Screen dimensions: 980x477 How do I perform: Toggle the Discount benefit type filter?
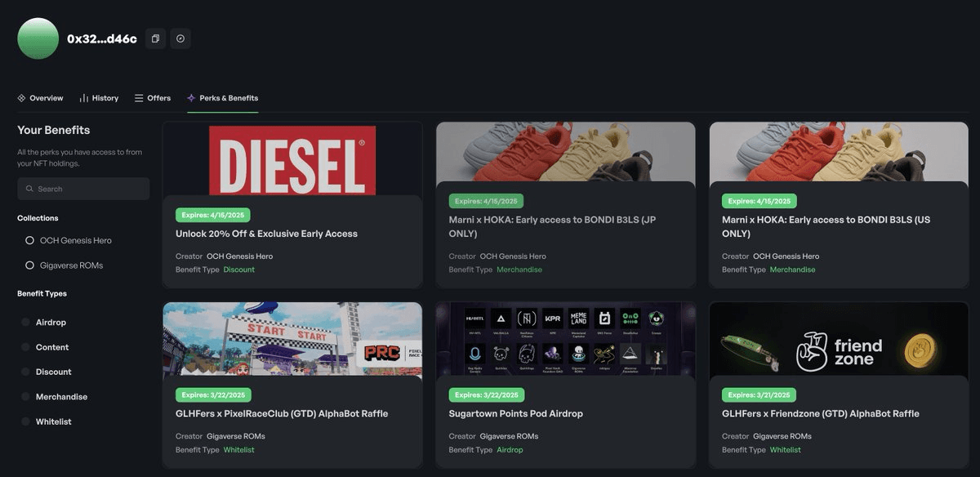47,372
